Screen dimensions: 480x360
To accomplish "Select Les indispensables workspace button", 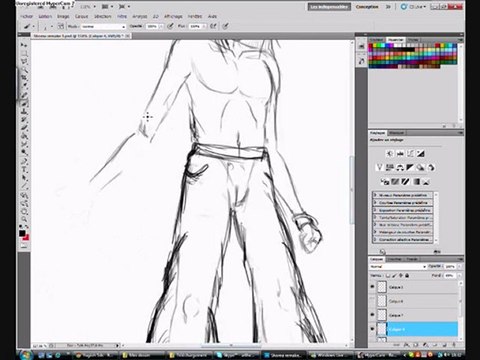I will pos(329,7).
